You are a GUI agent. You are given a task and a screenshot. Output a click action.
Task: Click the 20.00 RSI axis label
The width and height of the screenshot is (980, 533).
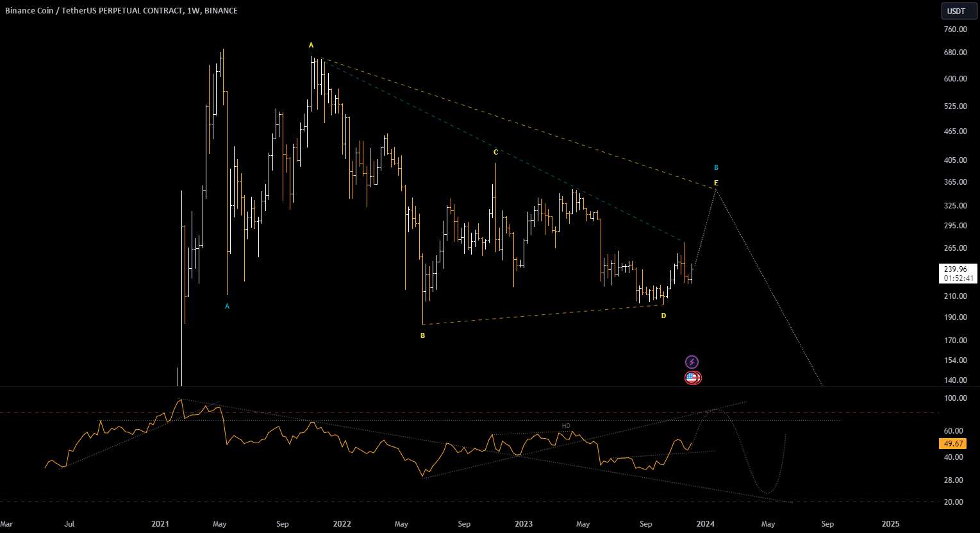click(x=955, y=502)
